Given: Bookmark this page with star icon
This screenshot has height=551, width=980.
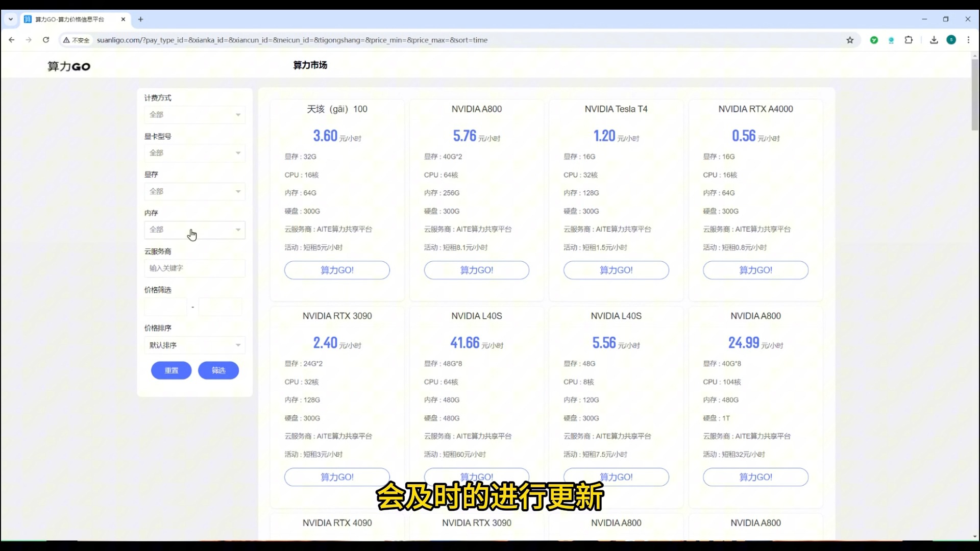Looking at the screenshot, I should click(850, 40).
